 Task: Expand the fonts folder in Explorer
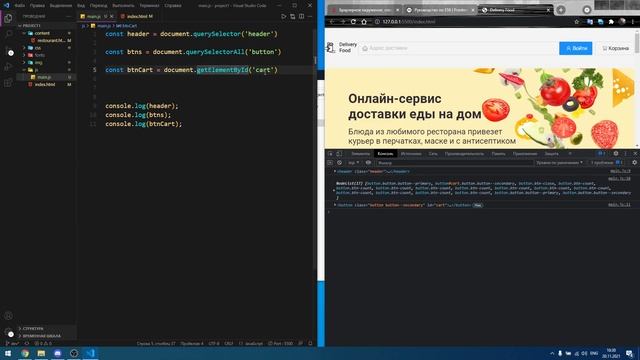tap(24, 55)
